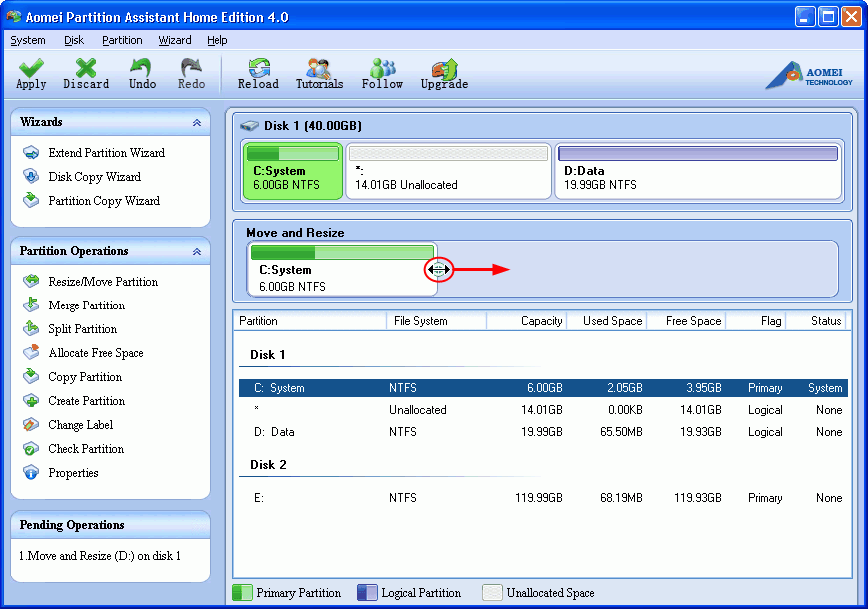Click the Split Partition icon
The height and width of the screenshot is (609, 868).
(31, 328)
